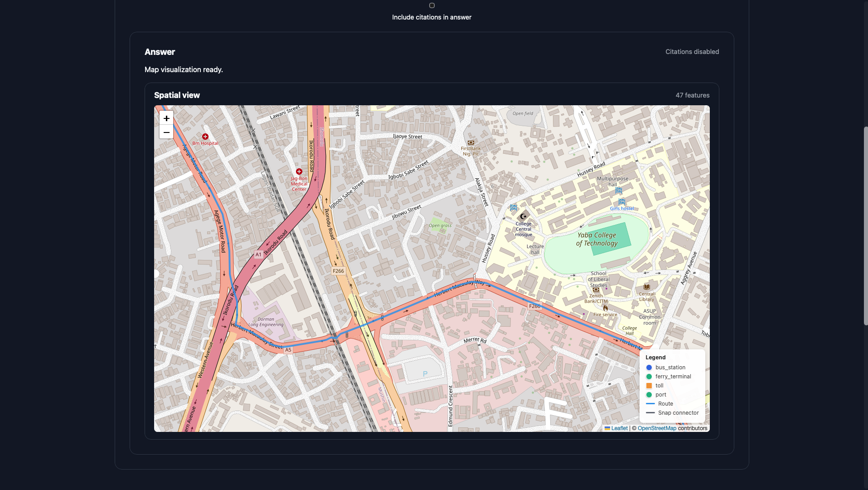
Task: Click the orange toll legend swatch
Action: tap(648, 386)
